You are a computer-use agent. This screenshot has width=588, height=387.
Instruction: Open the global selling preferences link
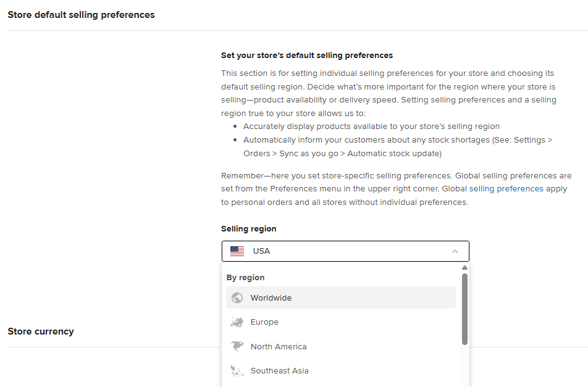pyautogui.click(x=506, y=189)
